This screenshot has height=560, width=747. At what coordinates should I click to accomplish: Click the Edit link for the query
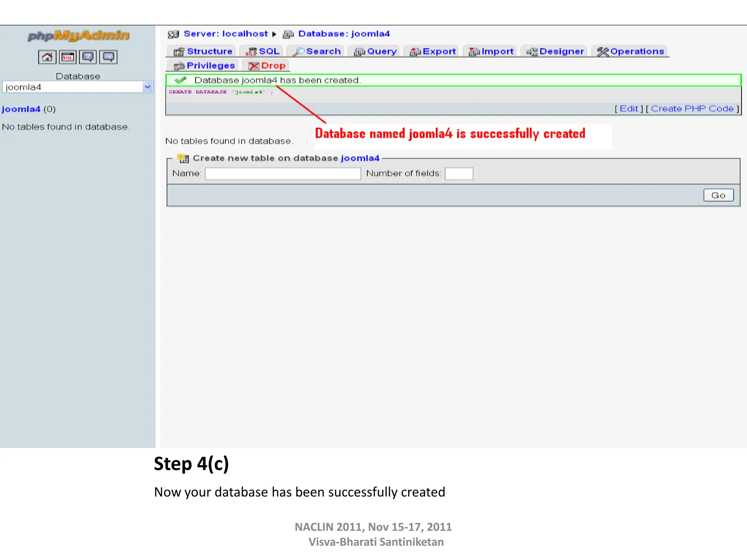point(629,109)
